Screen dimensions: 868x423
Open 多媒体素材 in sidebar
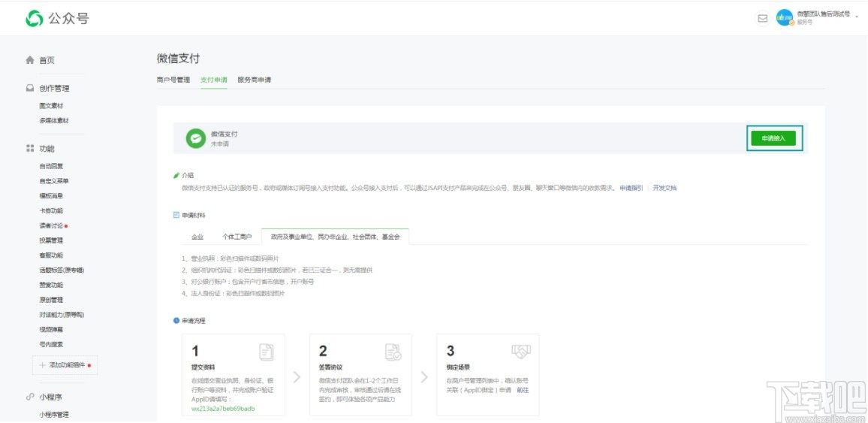tap(54, 121)
